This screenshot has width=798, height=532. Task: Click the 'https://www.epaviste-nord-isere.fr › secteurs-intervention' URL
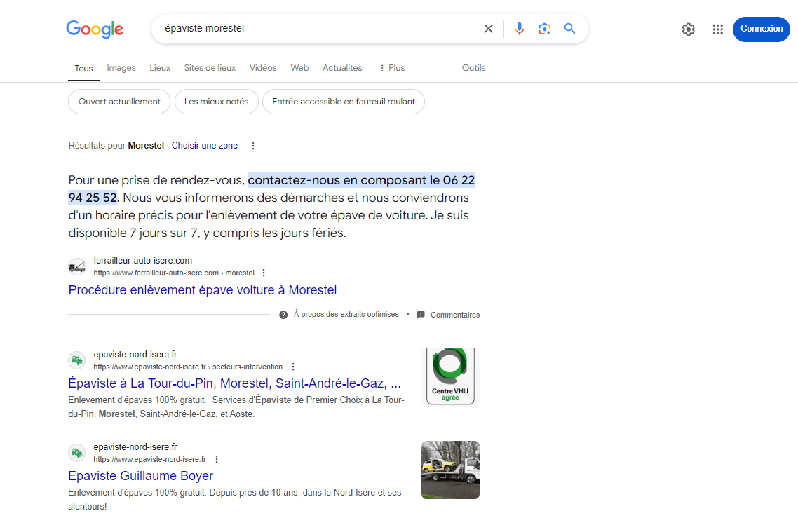coord(188,367)
